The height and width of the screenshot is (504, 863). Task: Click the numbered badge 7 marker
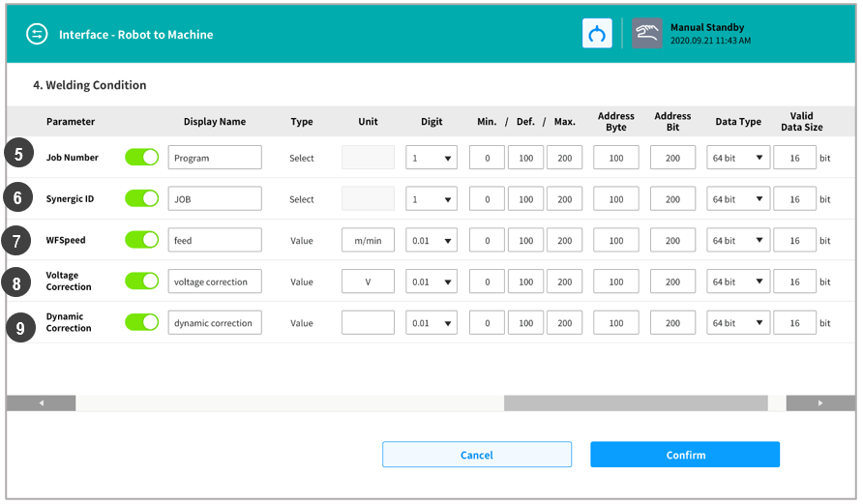[19, 240]
